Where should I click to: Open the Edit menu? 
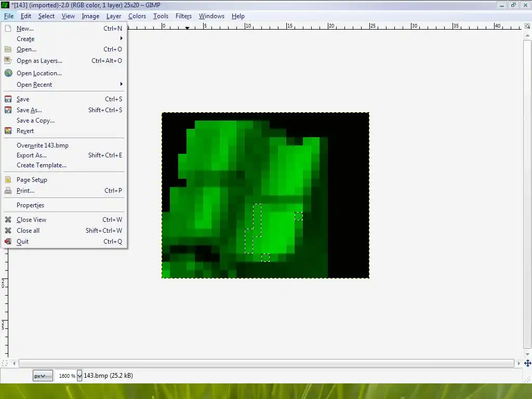click(26, 16)
